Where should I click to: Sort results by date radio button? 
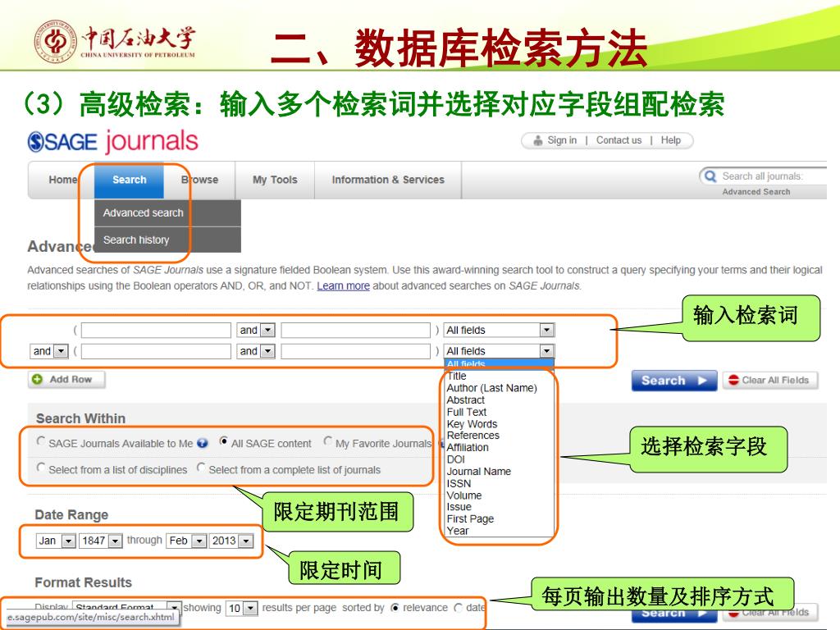click(458, 608)
